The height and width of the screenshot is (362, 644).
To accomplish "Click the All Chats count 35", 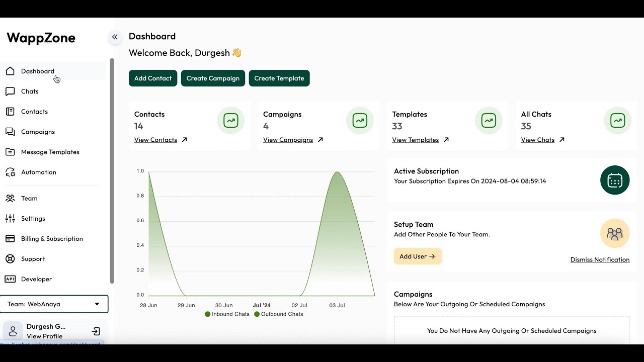I will click(526, 126).
